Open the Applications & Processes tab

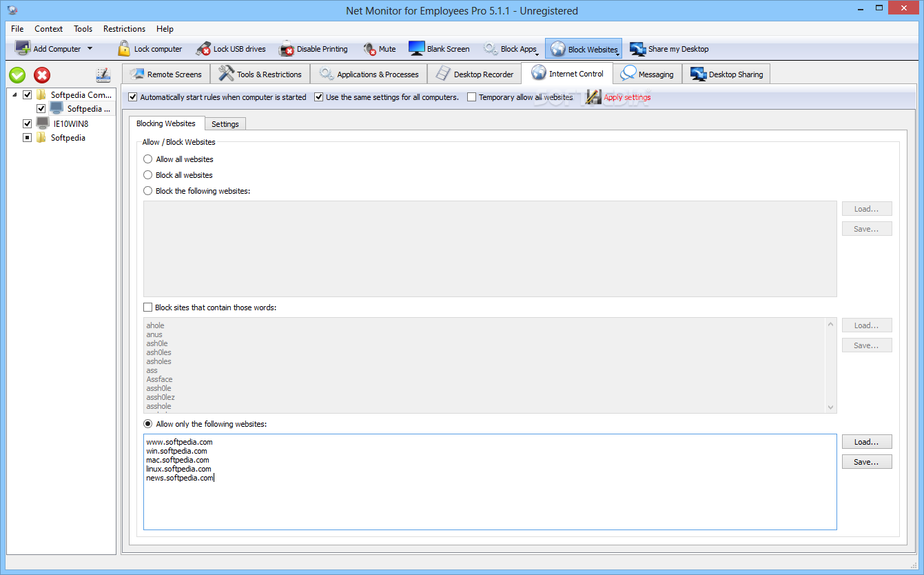coord(369,74)
